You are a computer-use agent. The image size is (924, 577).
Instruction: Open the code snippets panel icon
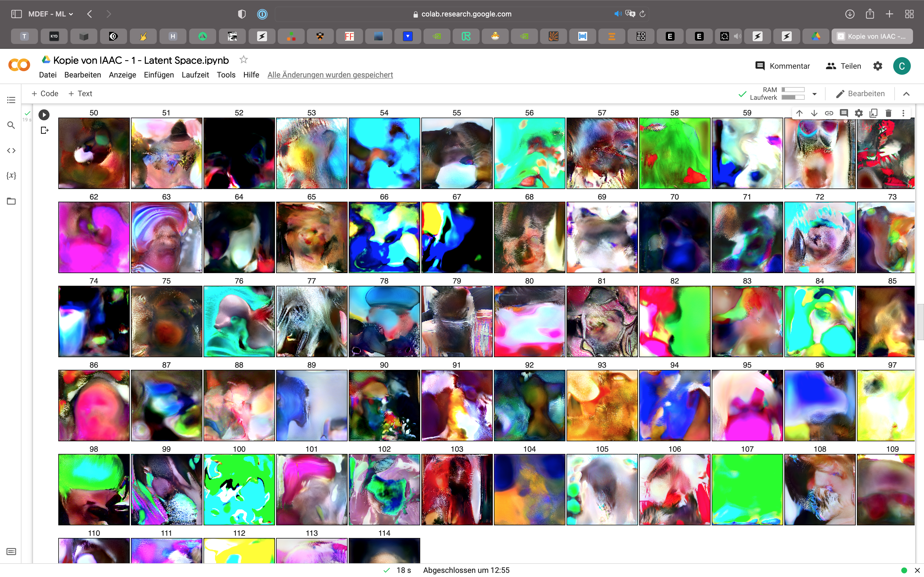tap(11, 150)
